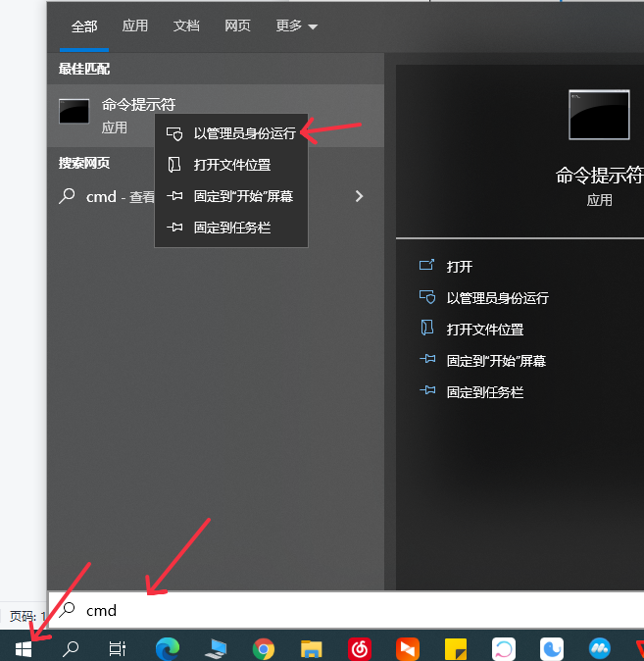Launch Google Chrome from the taskbar

coord(264,649)
